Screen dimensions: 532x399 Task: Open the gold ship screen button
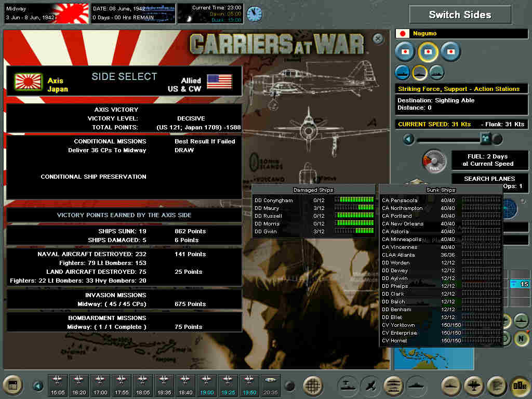(451, 385)
